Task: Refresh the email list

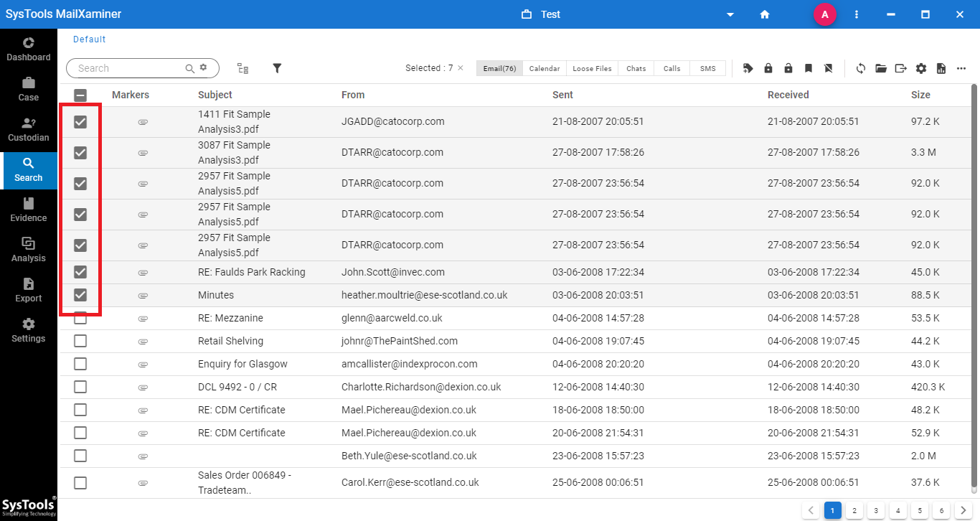Action: [861, 68]
